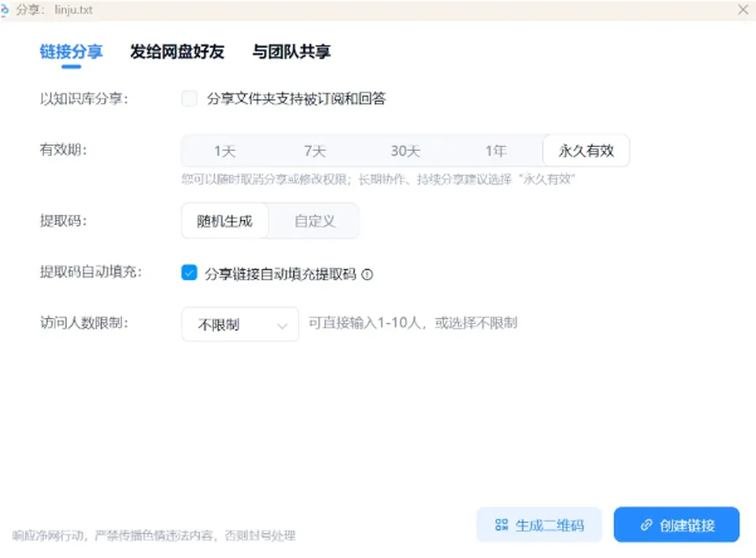Click the info icon beside 分享链接自动填充提取码

(x=368, y=275)
